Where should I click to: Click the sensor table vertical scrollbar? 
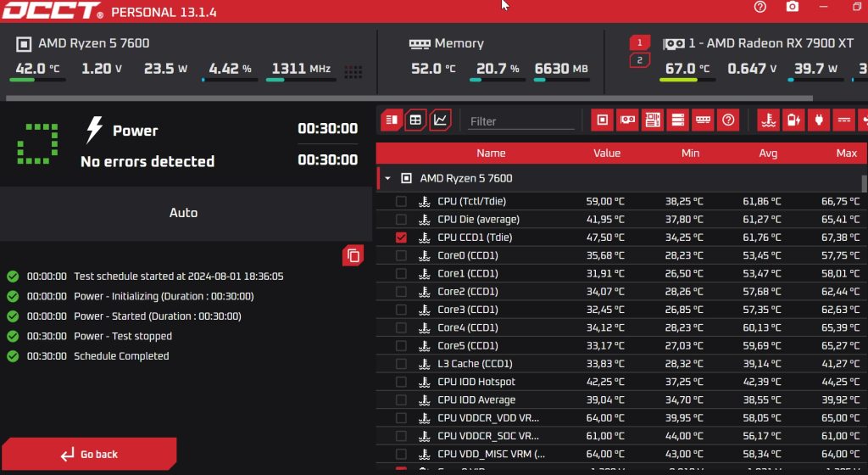tap(864, 182)
